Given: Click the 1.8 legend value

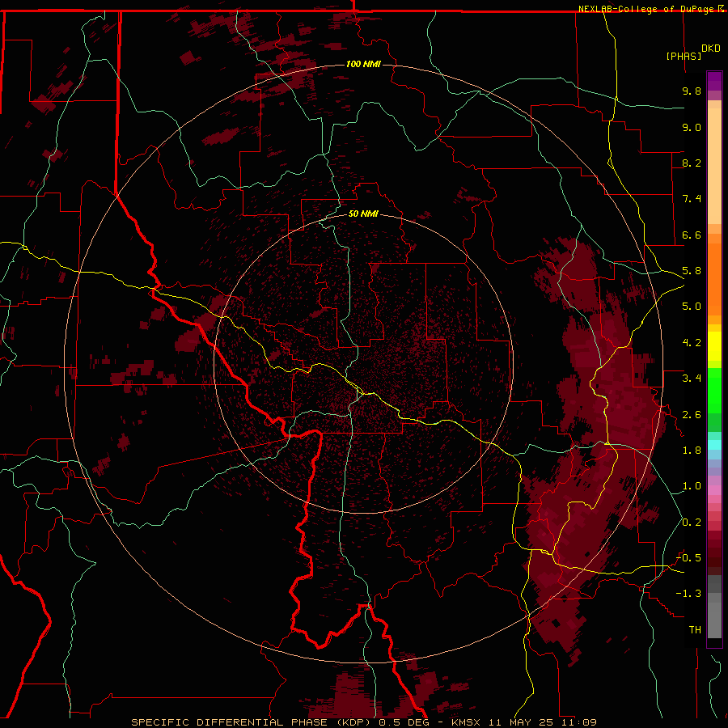Looking at the screenshot, I should tap(692, 451).
